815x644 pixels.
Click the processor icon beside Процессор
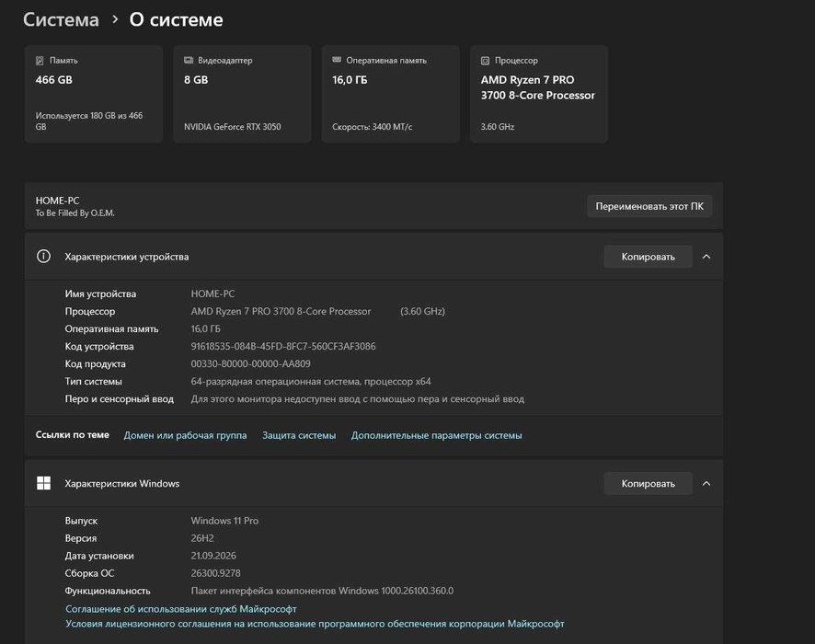pyautogui.click(x=485, y=61)
